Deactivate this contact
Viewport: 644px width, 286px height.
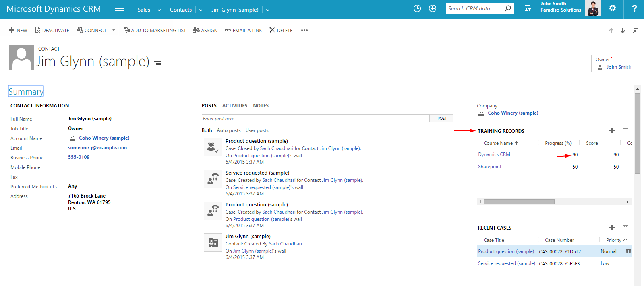[x=52, y=30]
